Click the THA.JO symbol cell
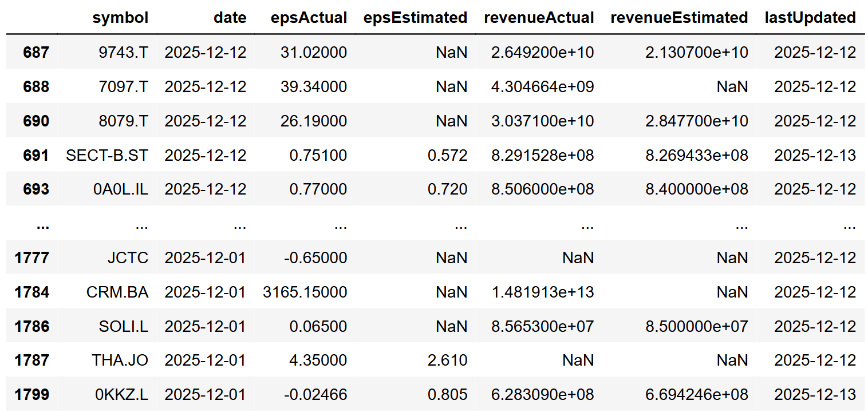The image size is (868, 416). (120, 360)
